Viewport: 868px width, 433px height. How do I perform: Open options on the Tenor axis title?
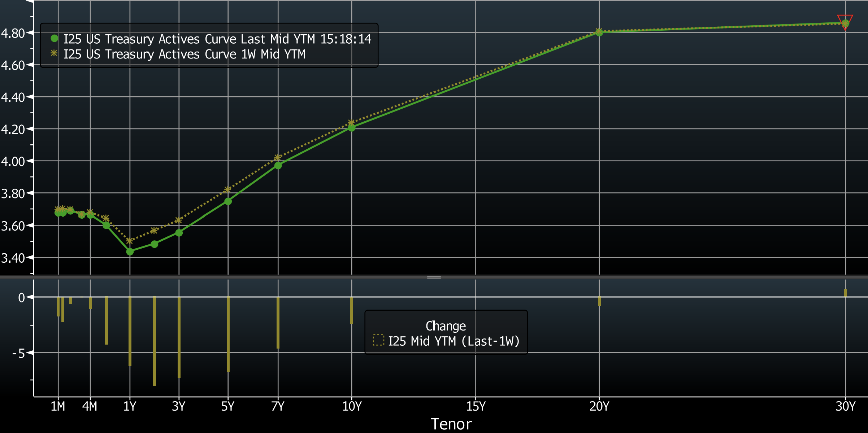pos(451,424)
